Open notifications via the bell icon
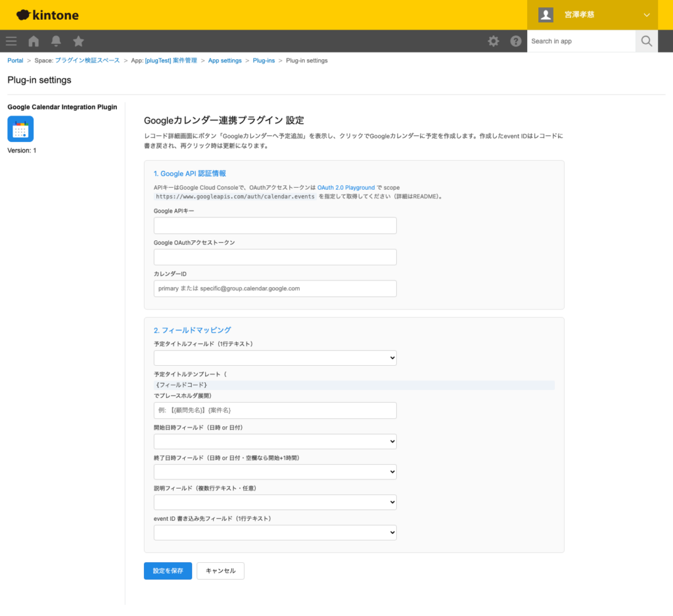This screenshot has height=616, width=673. [56, 41]
